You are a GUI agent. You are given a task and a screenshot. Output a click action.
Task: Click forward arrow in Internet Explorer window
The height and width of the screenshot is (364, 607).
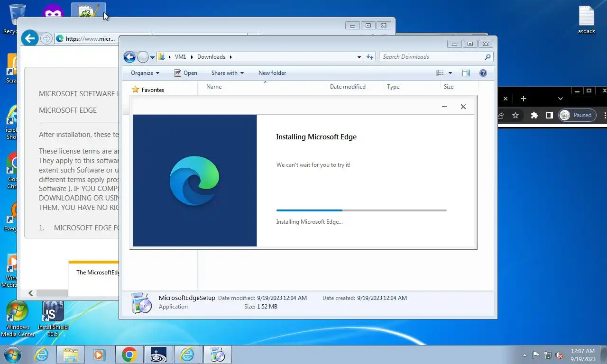pyautogui.click(x=46, y=38)
